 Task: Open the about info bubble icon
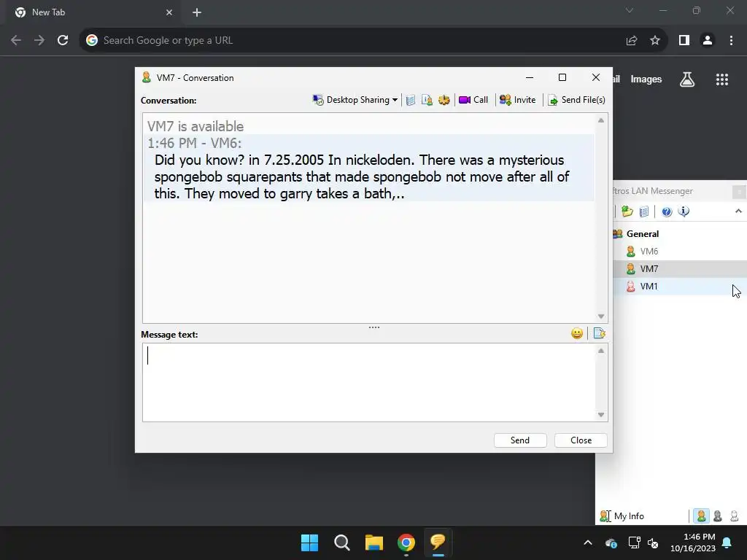pyautogui.click(x=684, y=211)
